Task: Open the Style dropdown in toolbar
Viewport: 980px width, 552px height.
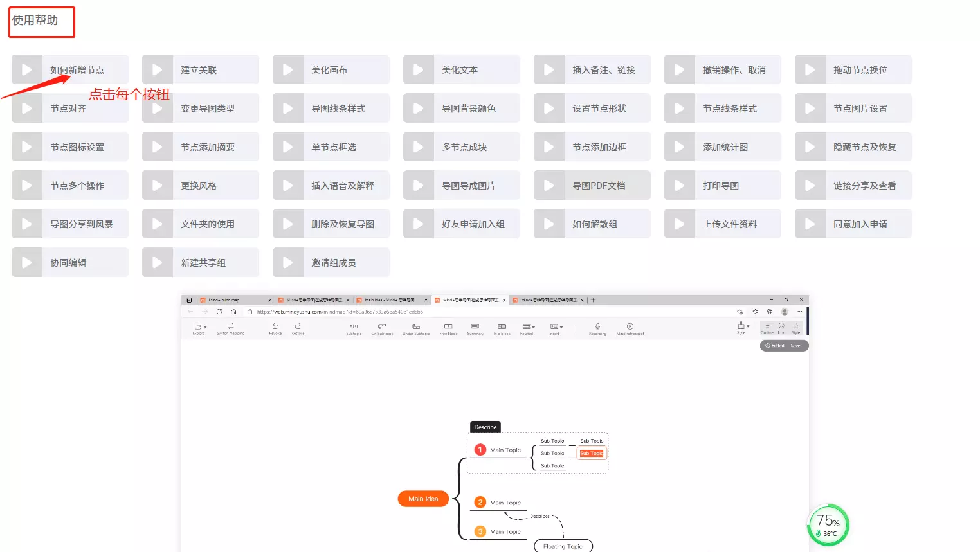Action: pyautogui.click(x=742, y=326)
